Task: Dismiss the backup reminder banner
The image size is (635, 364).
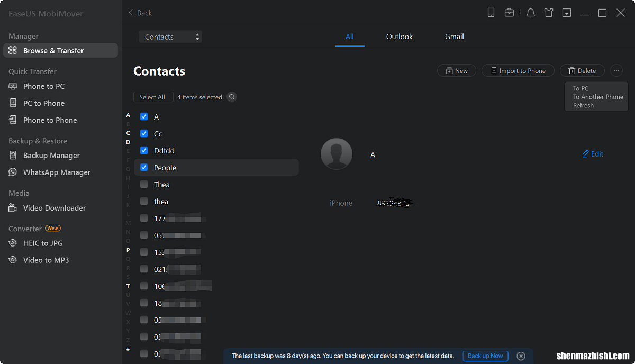Action: coord(521,356)
